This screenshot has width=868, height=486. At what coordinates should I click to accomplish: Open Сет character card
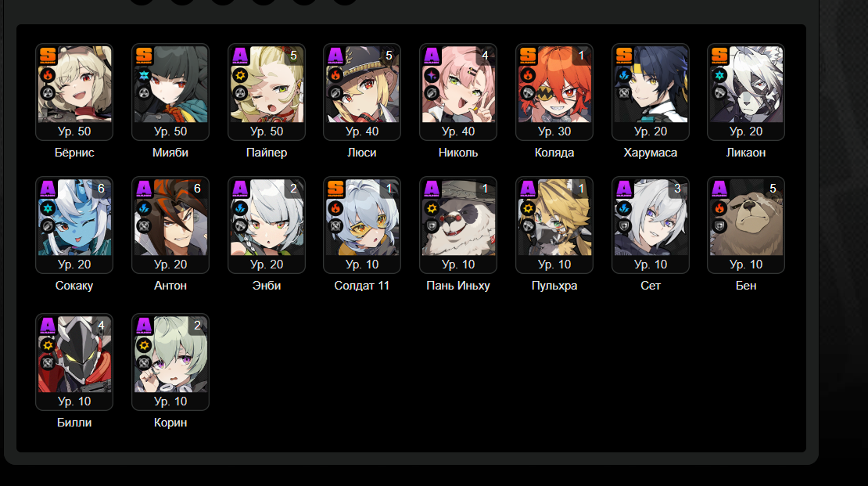coord(651,225)
